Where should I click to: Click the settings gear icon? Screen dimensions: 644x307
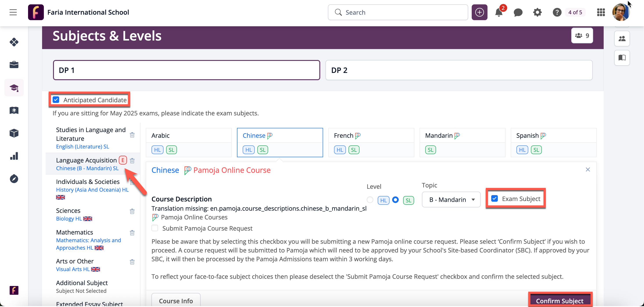point(537,12)
